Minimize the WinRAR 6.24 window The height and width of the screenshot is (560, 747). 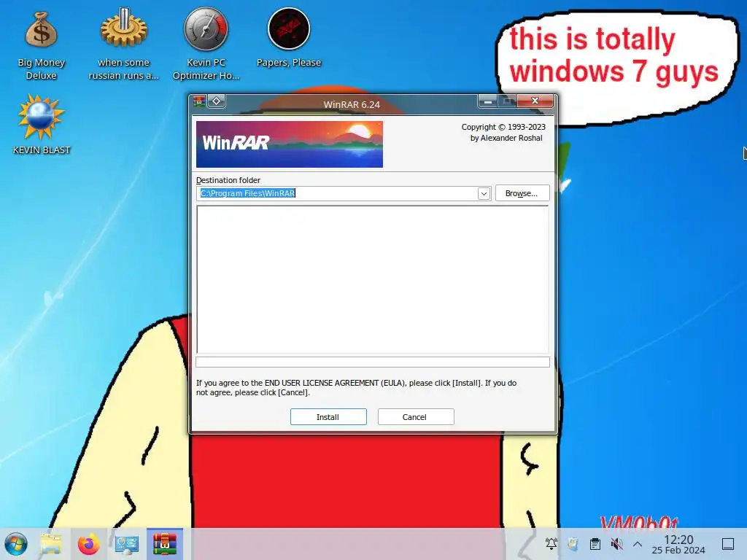coord(487,101)
